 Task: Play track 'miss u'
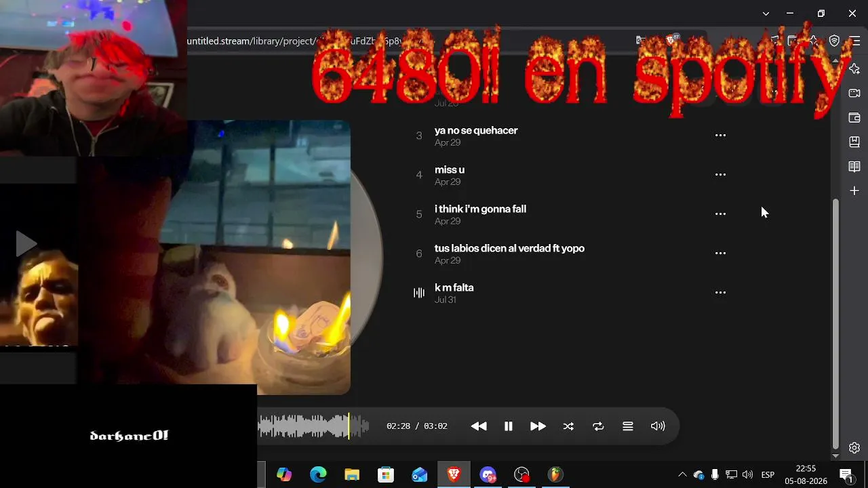pyautogui.click(x=450, y=170)
